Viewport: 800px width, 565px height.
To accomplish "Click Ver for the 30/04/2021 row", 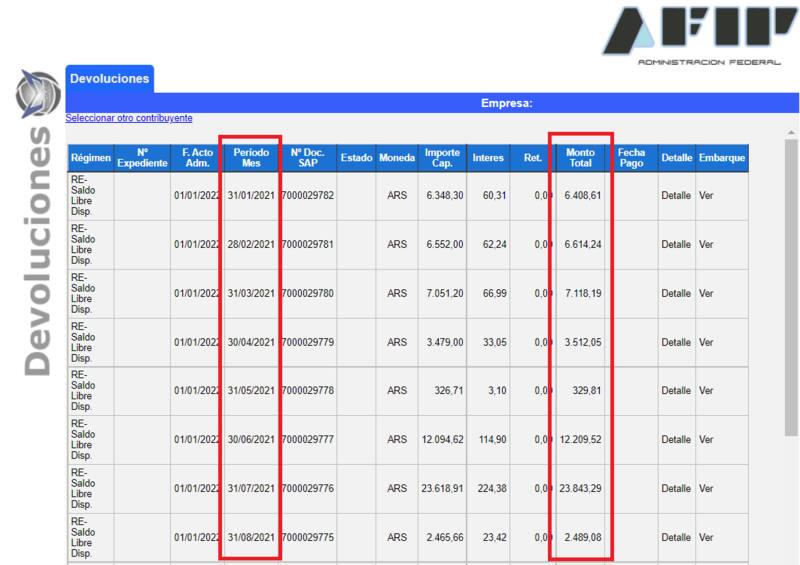I will coord(706,343).
